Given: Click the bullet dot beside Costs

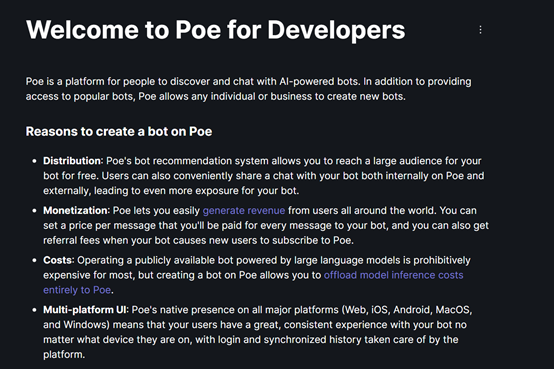Looking at the screenshot, I should (x=34, y=260).
